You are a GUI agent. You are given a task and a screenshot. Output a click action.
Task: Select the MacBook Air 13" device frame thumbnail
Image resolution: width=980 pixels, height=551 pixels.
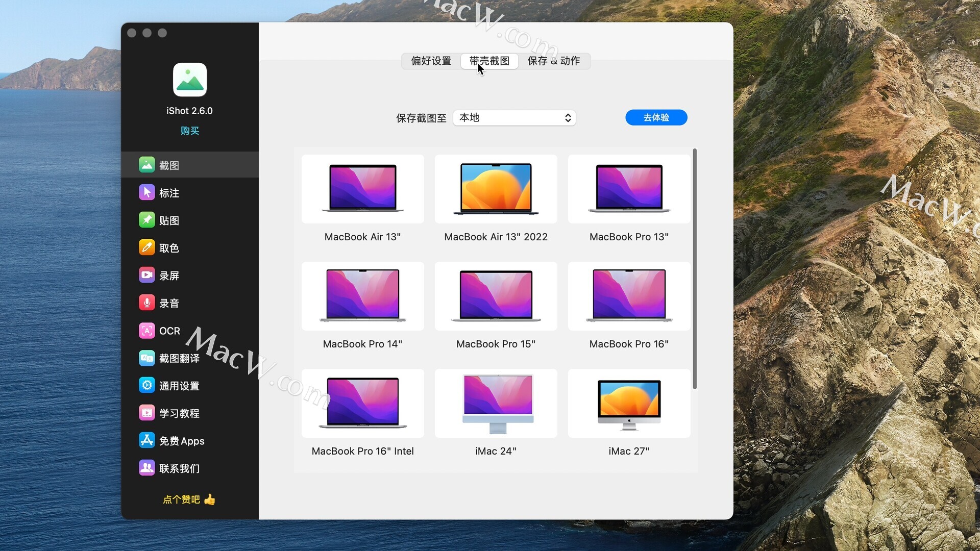pyautogui.click(x=363, y=189)
